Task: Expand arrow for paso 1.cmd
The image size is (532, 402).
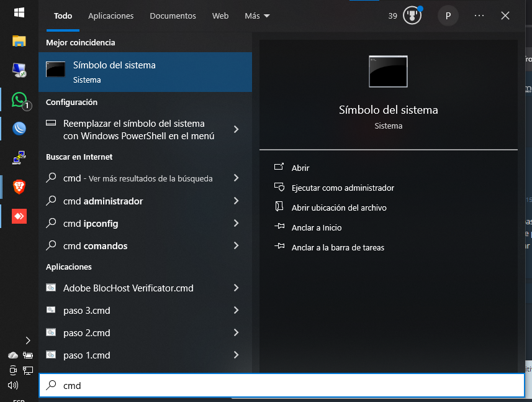Action: pos(236,355)
